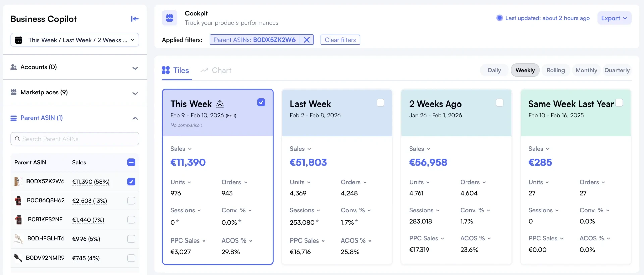Switch to the Tiles tab
The width and height of the screenshot is (644, 275).
point(176,70)
